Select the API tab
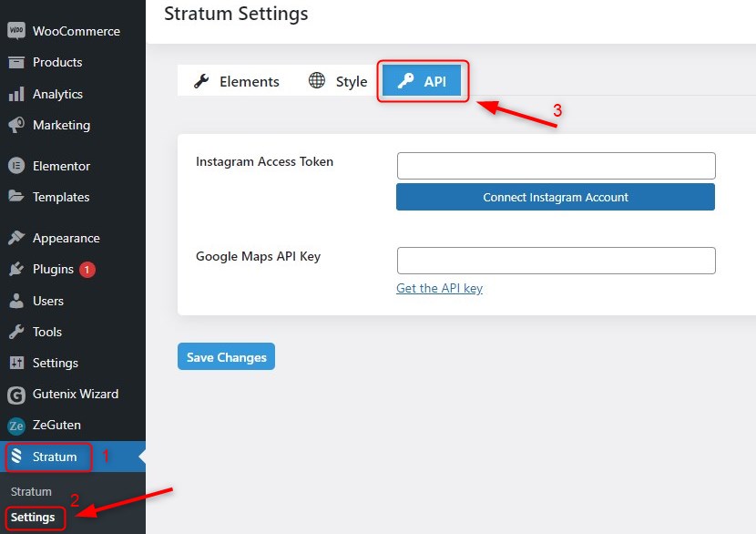The width and height of the screenshot is (756, 534). click(422, 80)
